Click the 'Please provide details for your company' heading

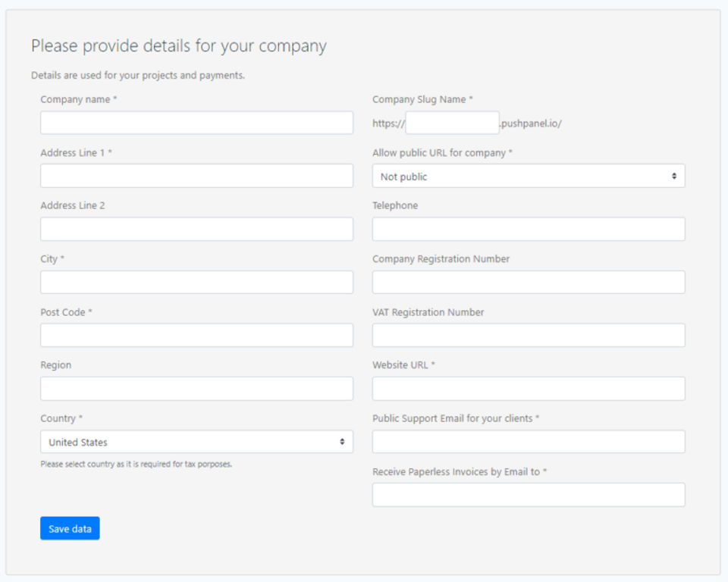point(179,46)
